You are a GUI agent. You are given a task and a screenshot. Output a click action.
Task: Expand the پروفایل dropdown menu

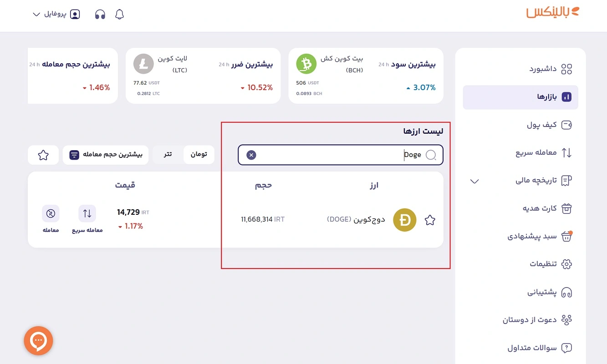pyautogui.click(x=56, y=14)
